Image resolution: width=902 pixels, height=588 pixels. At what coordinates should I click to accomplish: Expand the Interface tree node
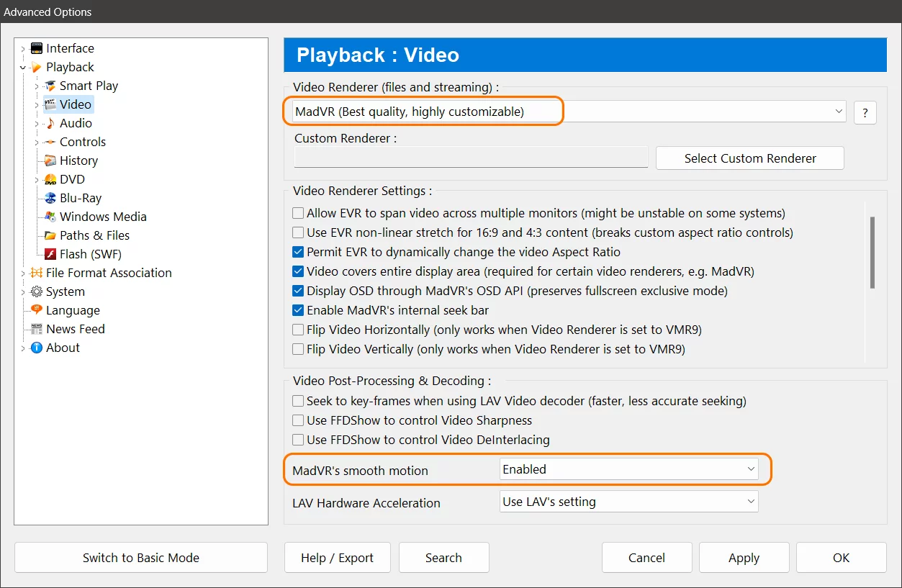(x=23, y=49)
